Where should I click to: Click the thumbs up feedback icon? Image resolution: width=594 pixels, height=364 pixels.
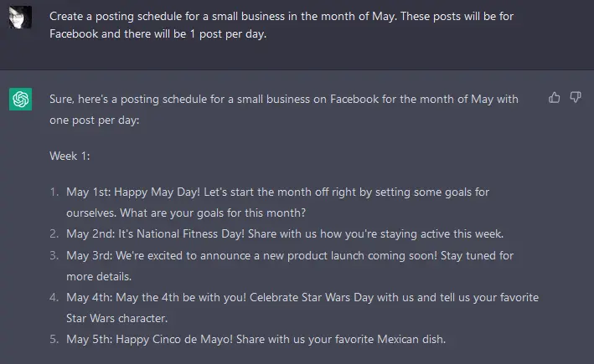coord(554,98)
